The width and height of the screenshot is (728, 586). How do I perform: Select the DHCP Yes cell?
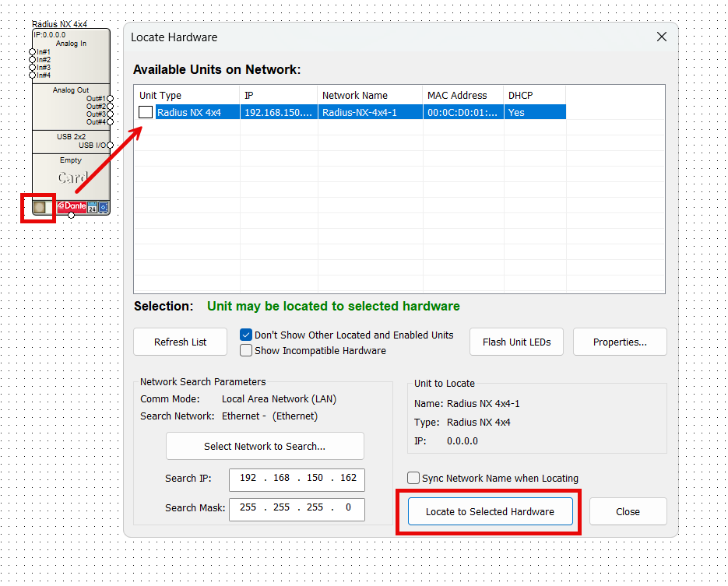(534, 112)
